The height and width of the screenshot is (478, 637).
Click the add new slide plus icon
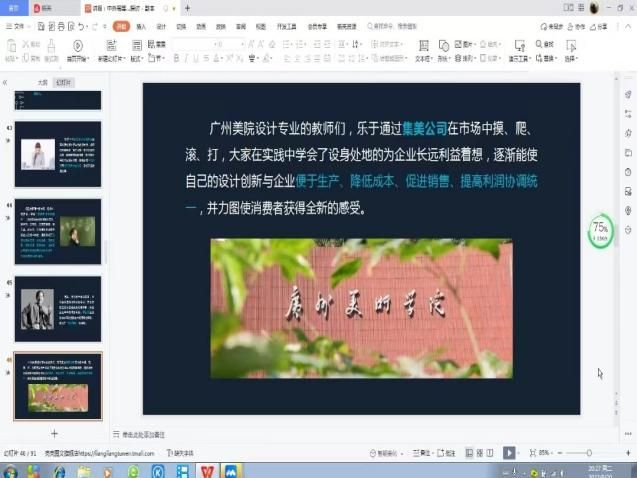pos(54,433)
